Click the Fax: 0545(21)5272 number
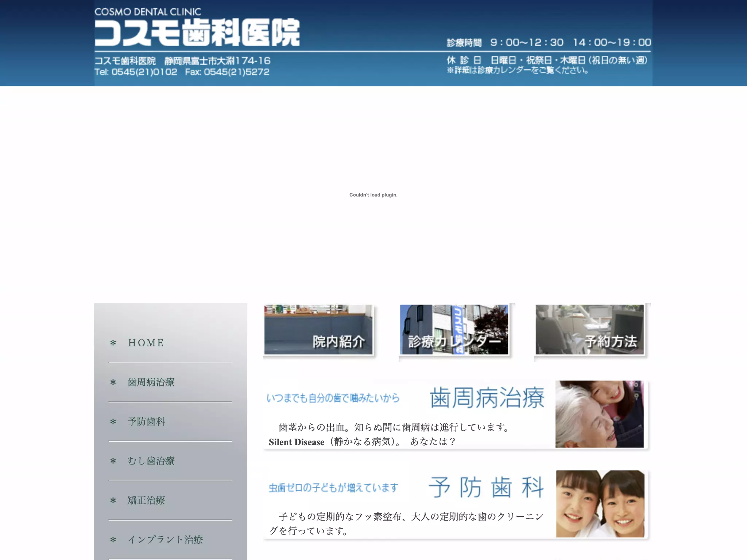The width and height of the screenshot is (747, 560). (227, 72)
